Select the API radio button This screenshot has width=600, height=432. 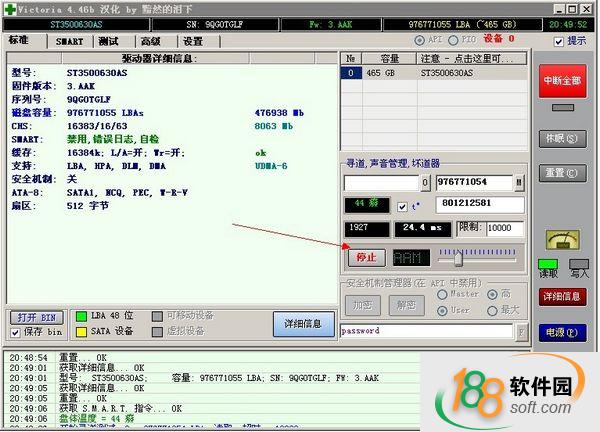click(420, 40)
